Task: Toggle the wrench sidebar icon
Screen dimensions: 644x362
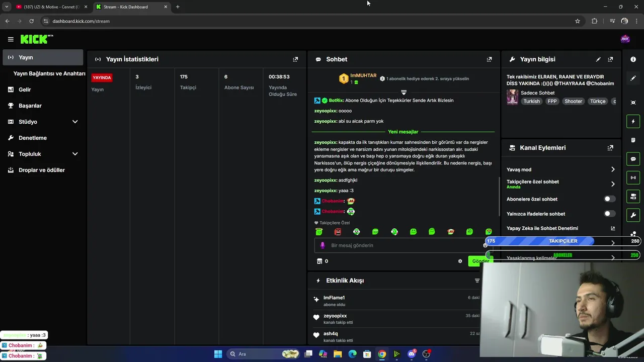Action: click(633, 215)
